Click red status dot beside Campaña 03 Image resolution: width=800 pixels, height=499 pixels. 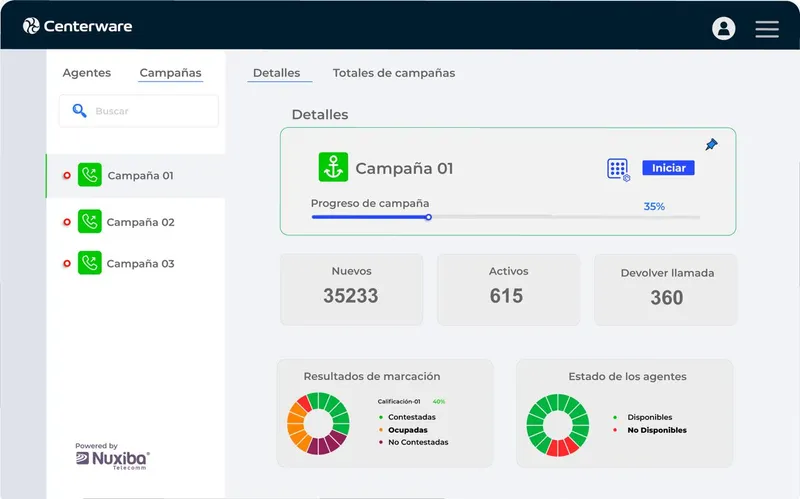67,263
